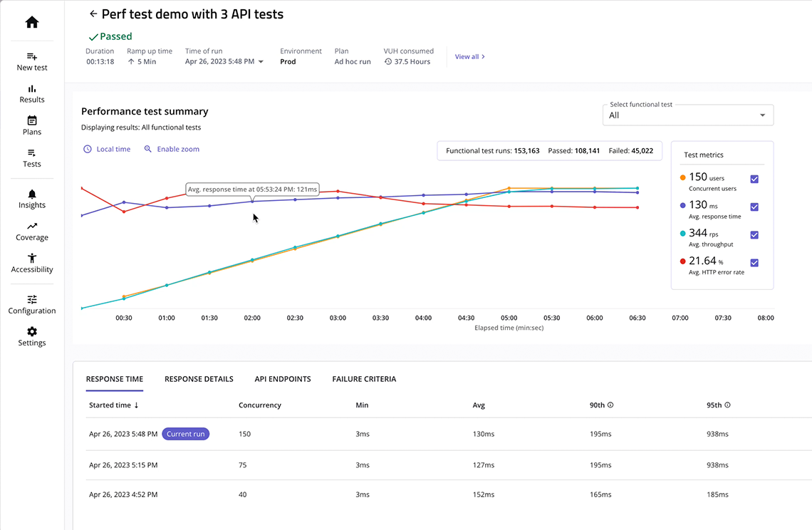Image resolution: width=812 pixels, height=530 pixels.
Task: Click the Current run badge
Action: (x=185, y=433)
